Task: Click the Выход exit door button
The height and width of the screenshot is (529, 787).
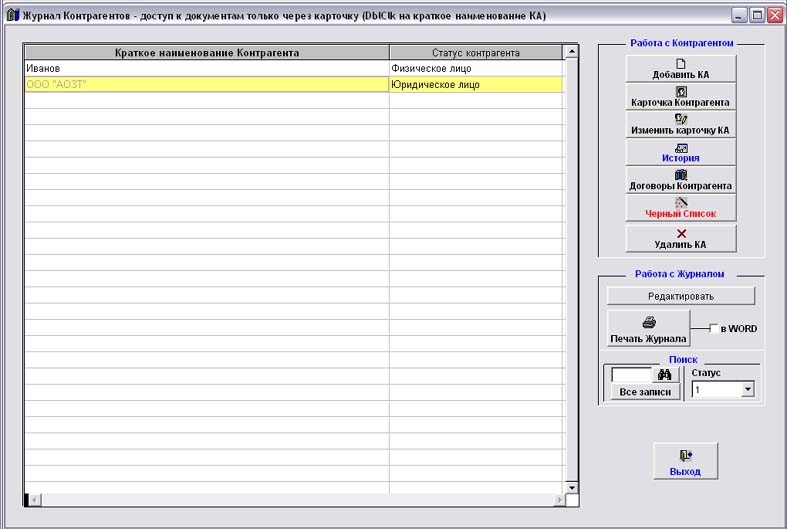Action: click(x=686, y=461)
